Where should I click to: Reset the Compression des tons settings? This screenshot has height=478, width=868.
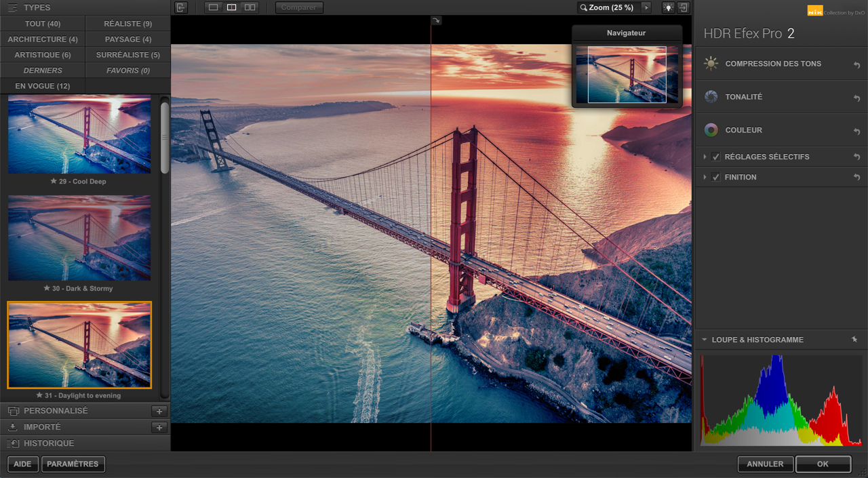tap(856, 64)
